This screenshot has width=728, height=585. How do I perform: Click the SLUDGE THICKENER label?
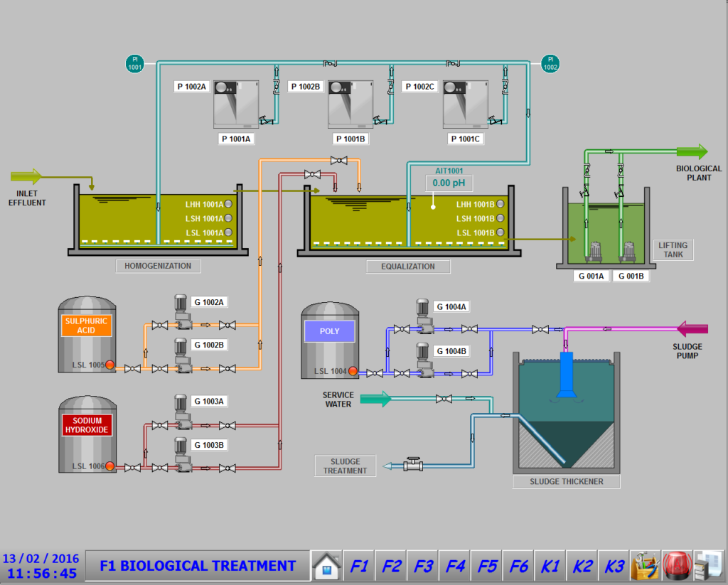(x=567, y=481)
